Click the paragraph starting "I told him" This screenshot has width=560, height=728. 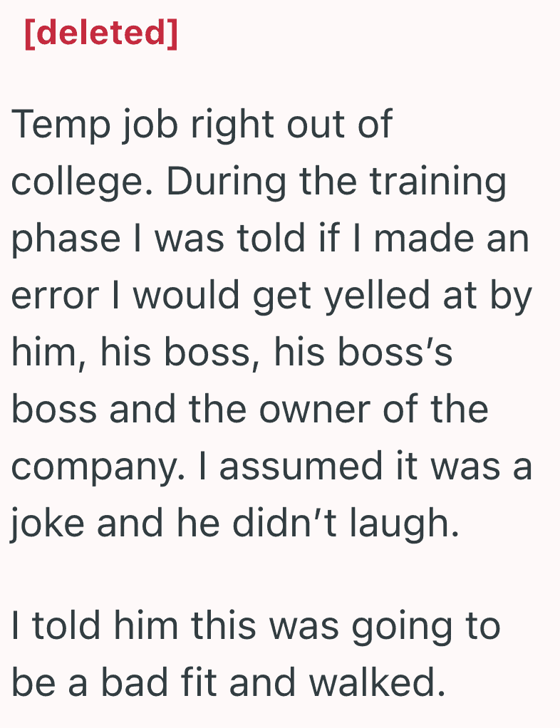point(256,655)
